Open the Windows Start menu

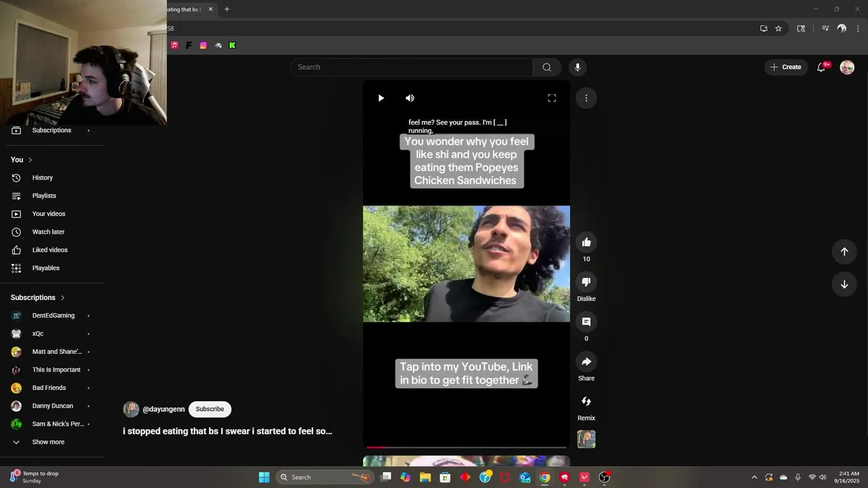pos(264,477)
